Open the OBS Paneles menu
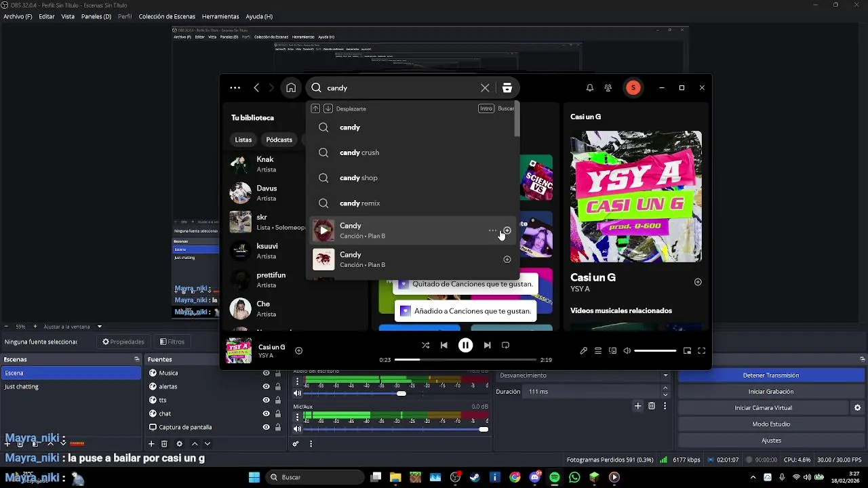The image size is (868, 488). pyautogui.click(x=96, y=16)
